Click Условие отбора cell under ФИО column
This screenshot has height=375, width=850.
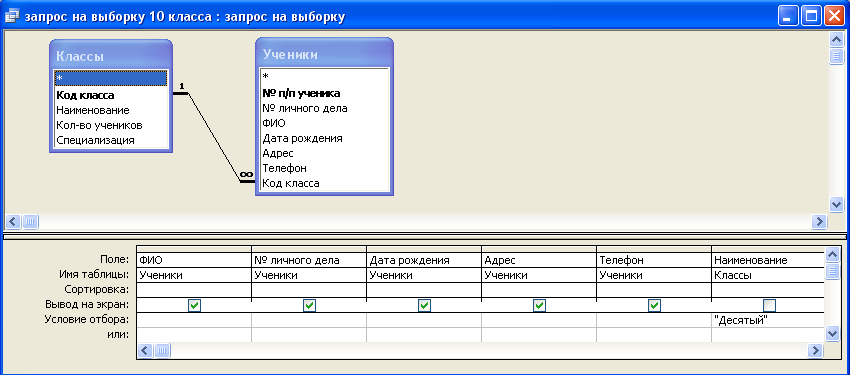[194, 320]
